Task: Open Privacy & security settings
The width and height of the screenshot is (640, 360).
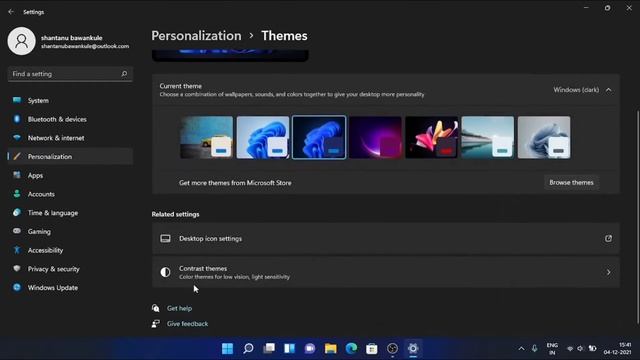Action: click(x=70, y=269)
